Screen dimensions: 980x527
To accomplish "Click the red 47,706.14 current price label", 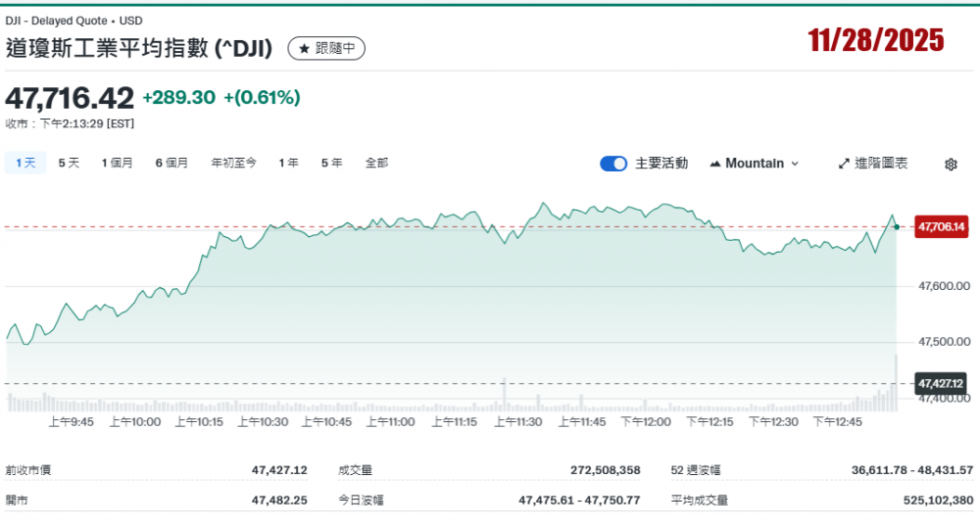I will point(941,227).
